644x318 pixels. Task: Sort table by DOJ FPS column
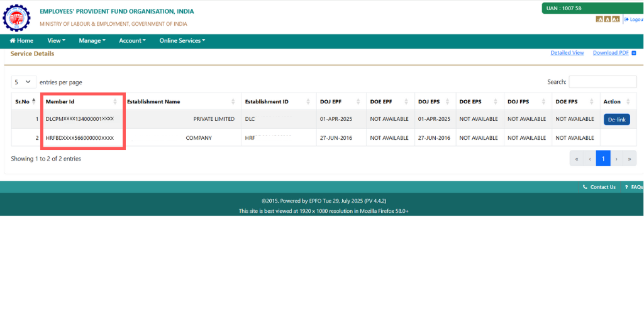tap(528, 101)
